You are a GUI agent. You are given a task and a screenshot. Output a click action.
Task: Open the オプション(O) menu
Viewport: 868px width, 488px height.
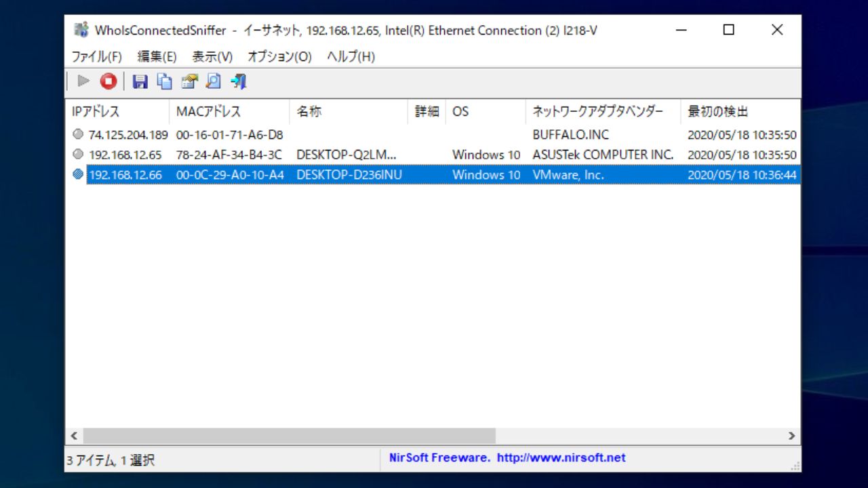pos(279,56)
